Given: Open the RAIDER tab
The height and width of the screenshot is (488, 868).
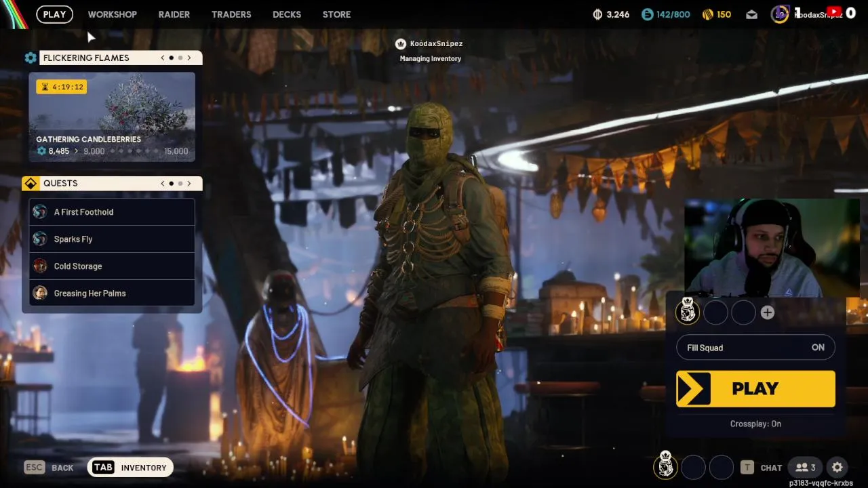Looking at the screenshot, I should [174, 14].
